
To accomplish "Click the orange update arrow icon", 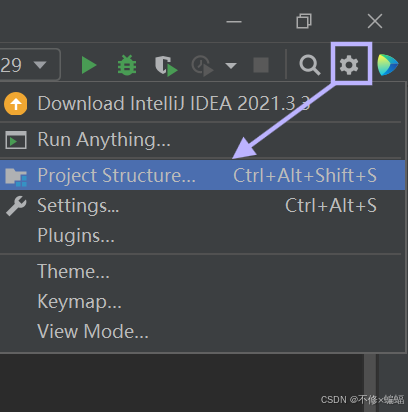I will pyautogui.click(x=15, y=104).
